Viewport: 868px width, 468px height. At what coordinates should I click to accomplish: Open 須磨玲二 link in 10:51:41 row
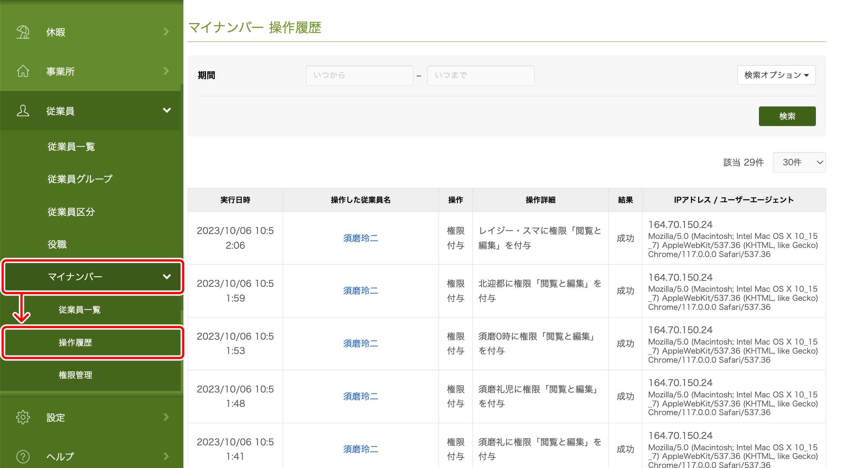click(360, 449)
